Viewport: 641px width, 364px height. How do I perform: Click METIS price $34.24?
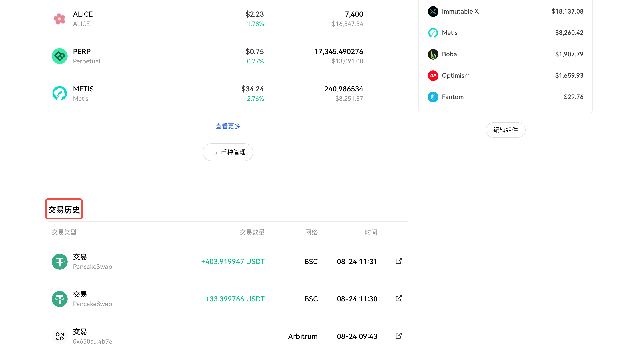[x=252, y=89]
